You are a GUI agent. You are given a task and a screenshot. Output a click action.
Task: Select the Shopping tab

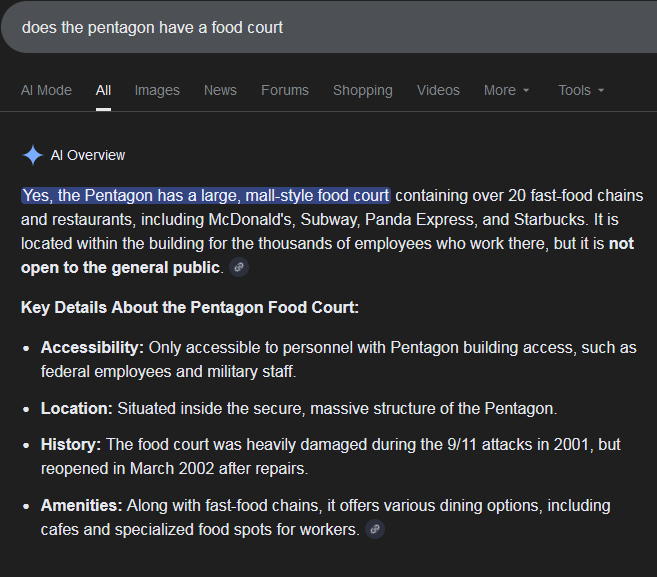363,91
